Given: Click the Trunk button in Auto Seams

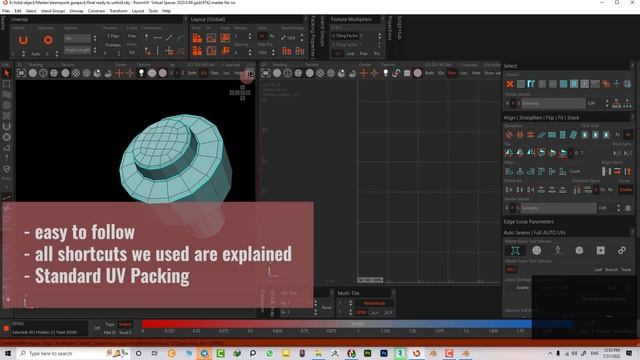Looking at the screenshot, I should tap(626, 270).
